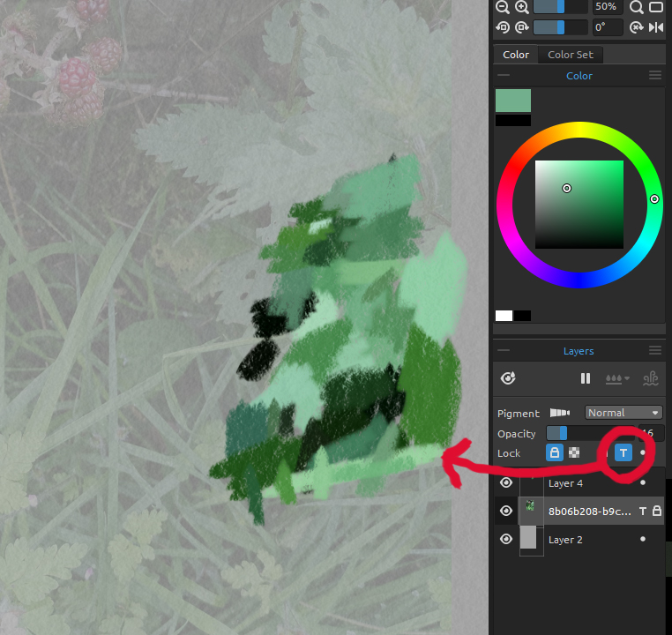Click the dot beside the T button

pos(642,452)
